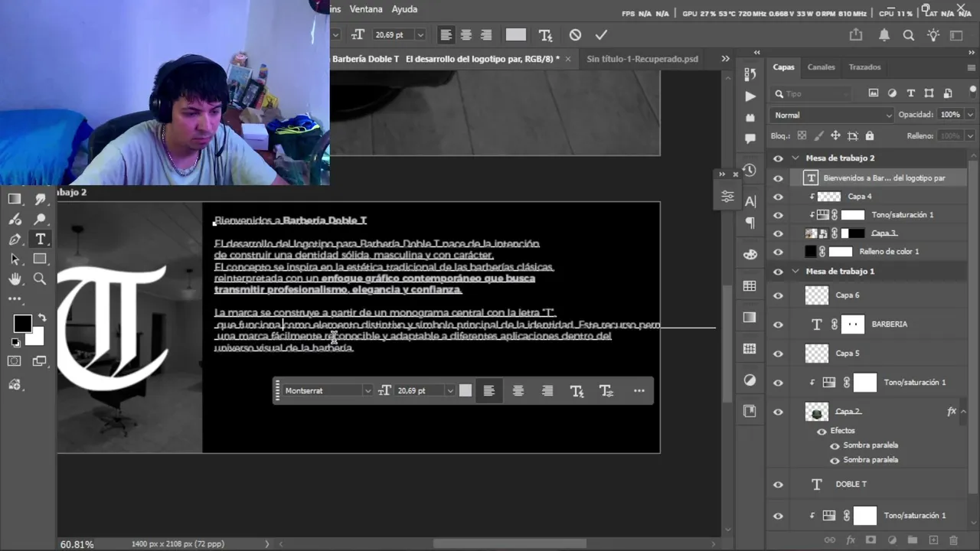Open the Opacidad value dropdown arrow
This screenshot has height=551, width=980.
coord(970,115)
